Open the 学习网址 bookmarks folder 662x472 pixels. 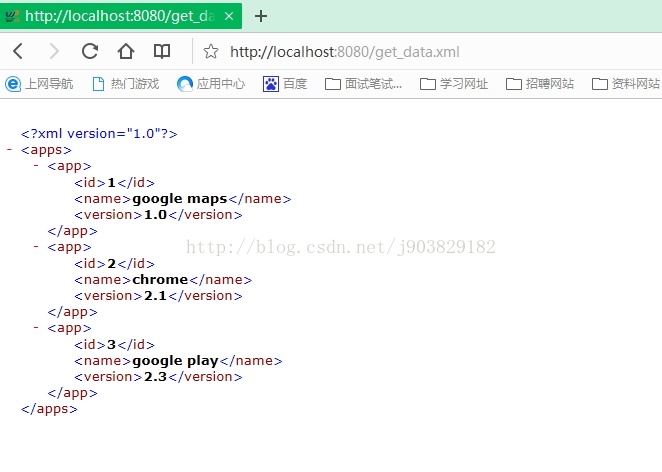click(454, 84)
